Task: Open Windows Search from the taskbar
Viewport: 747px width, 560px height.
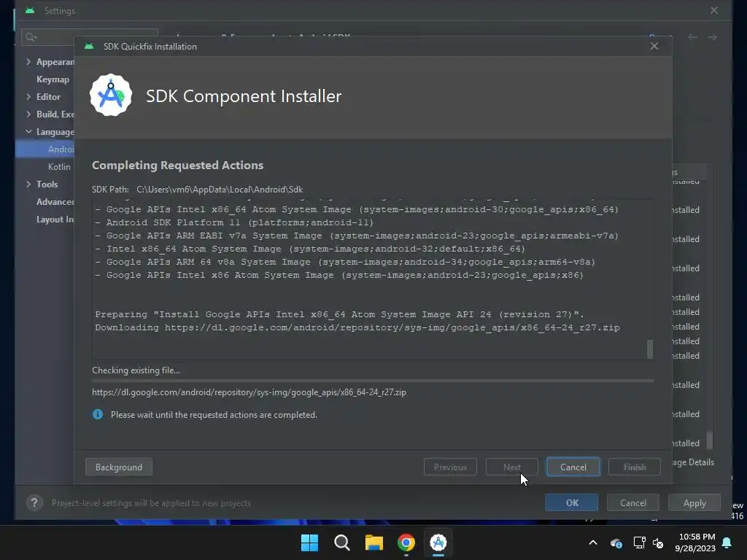Action: 341,542
